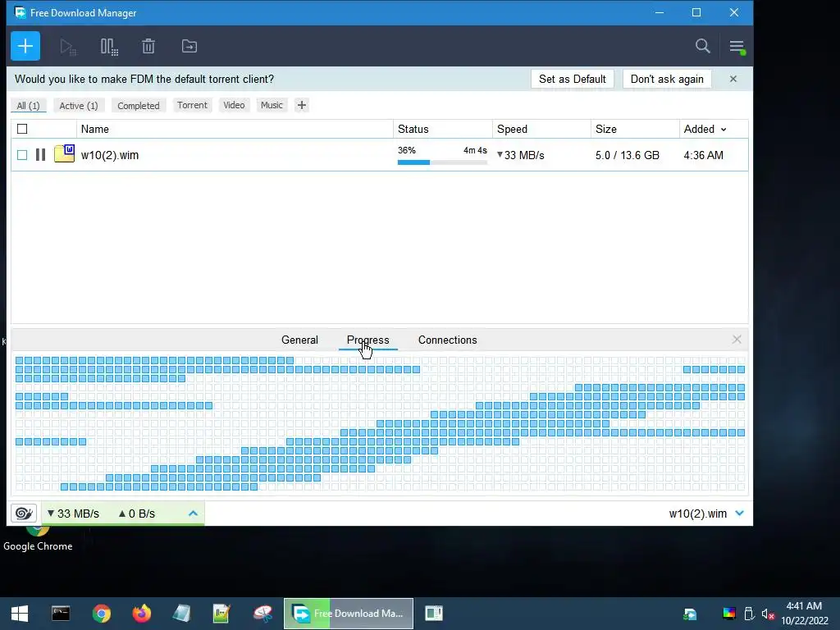Launch Google Chrome from taskbar

tap(101, 614)
